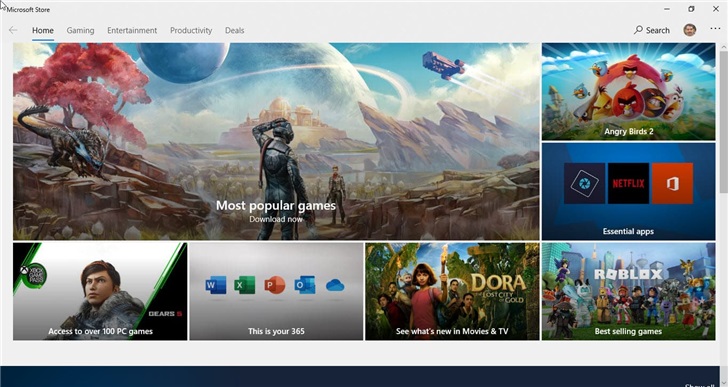Click the scrollbar up arrow
Screen dimensions: 728x387
pyautogui.click(x=723, y=47)
